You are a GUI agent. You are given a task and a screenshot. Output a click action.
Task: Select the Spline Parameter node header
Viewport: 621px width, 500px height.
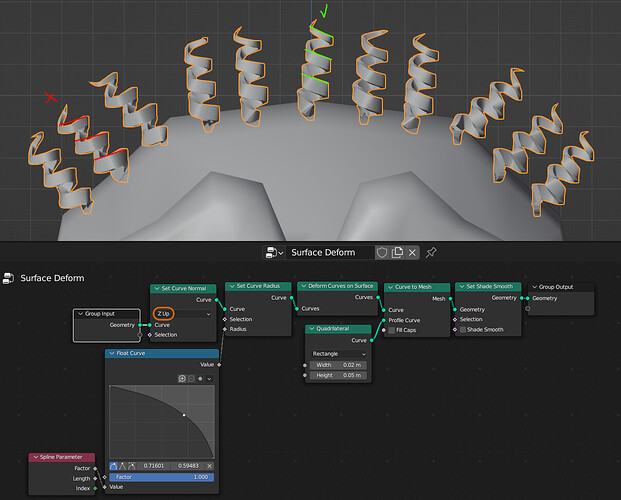pos(62,457)
